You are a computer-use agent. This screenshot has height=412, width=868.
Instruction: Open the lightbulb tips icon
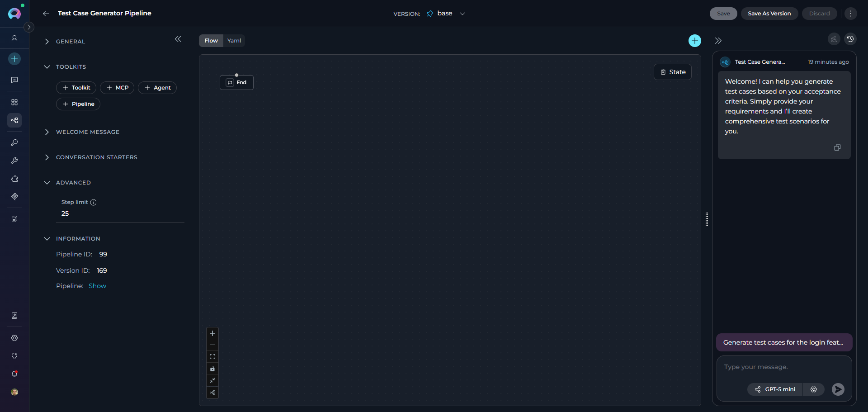tap(14, 356)
